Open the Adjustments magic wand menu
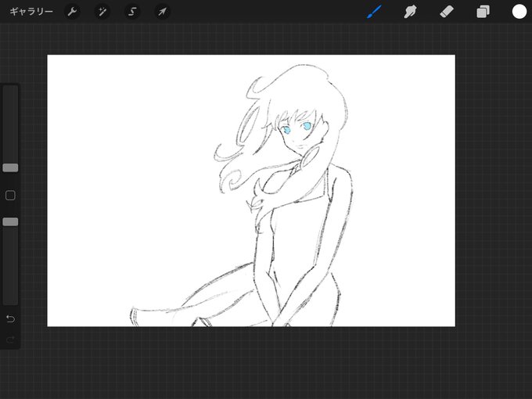Viewport: 532px width, 399px height. click(102, 12)
